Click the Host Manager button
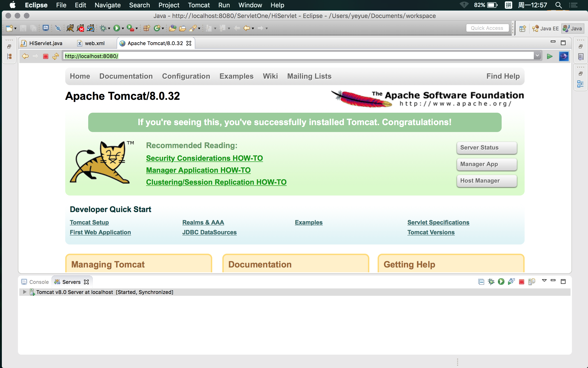 pos(487,181)
